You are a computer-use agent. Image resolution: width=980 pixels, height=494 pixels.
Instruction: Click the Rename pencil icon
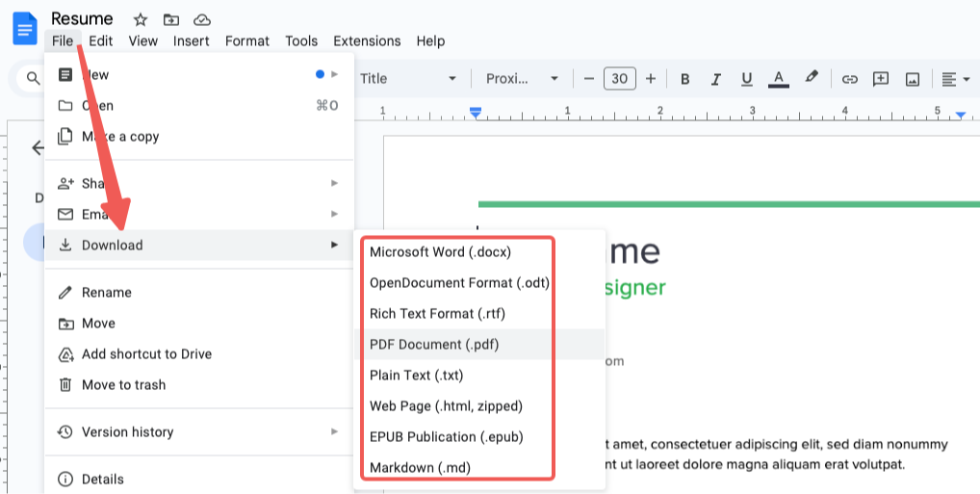point(65,292)
